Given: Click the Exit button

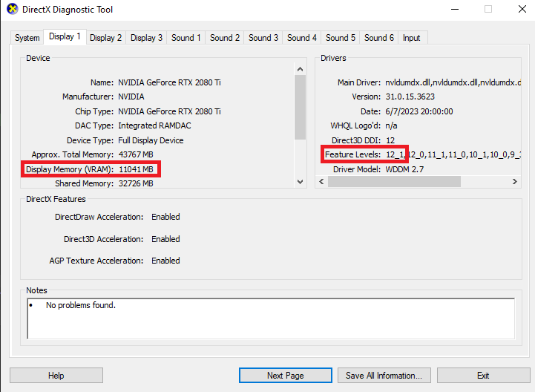Looking at the screenshot, I should coord(483,376).
